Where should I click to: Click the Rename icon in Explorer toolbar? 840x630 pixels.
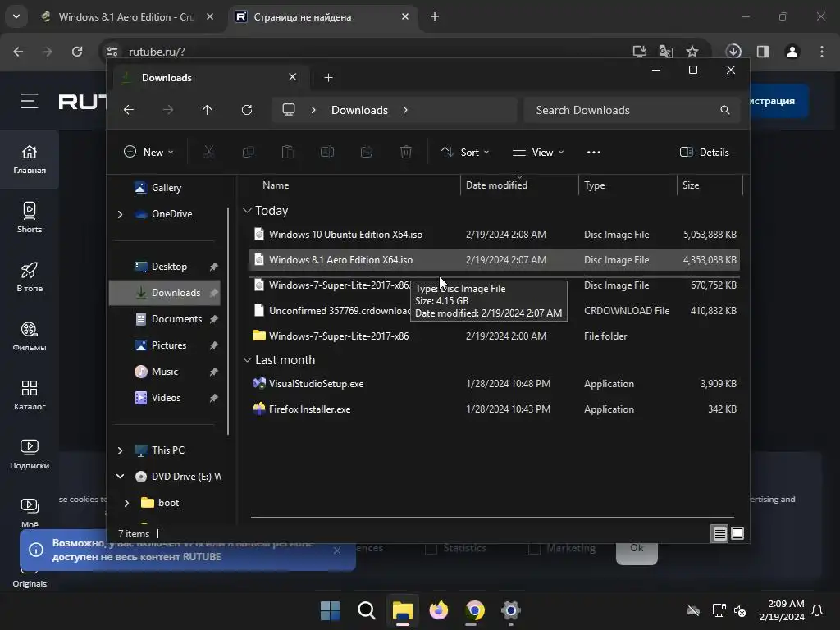coord(327,152)
